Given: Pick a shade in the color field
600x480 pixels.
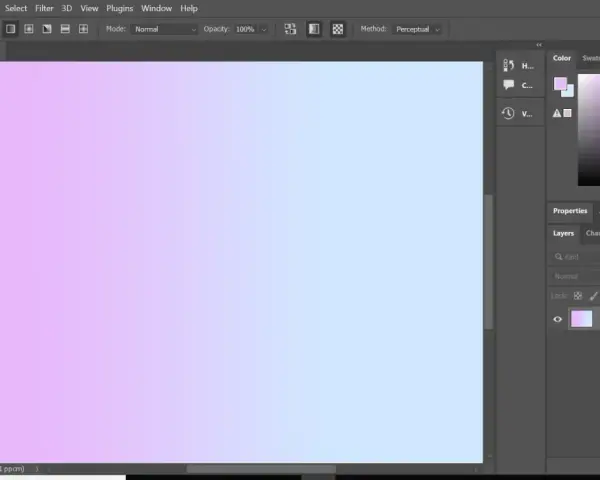Looking at the screenshot, I should pos(589,130).
